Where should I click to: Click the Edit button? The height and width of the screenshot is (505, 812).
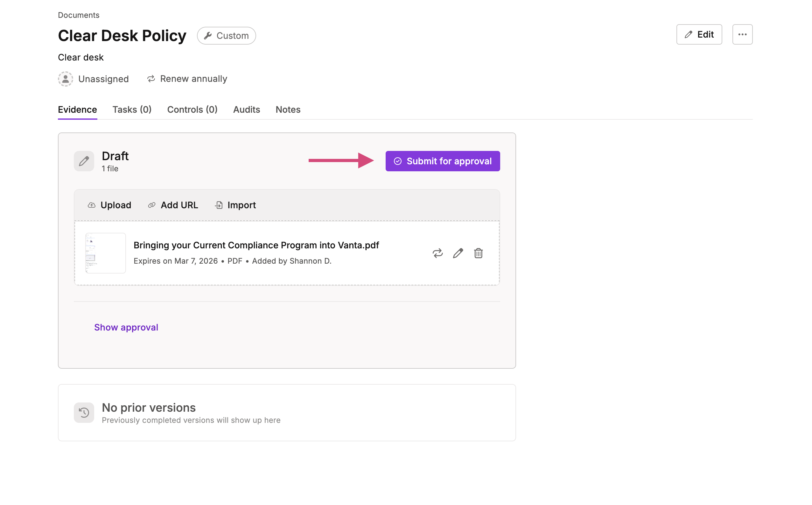point(699,34)
